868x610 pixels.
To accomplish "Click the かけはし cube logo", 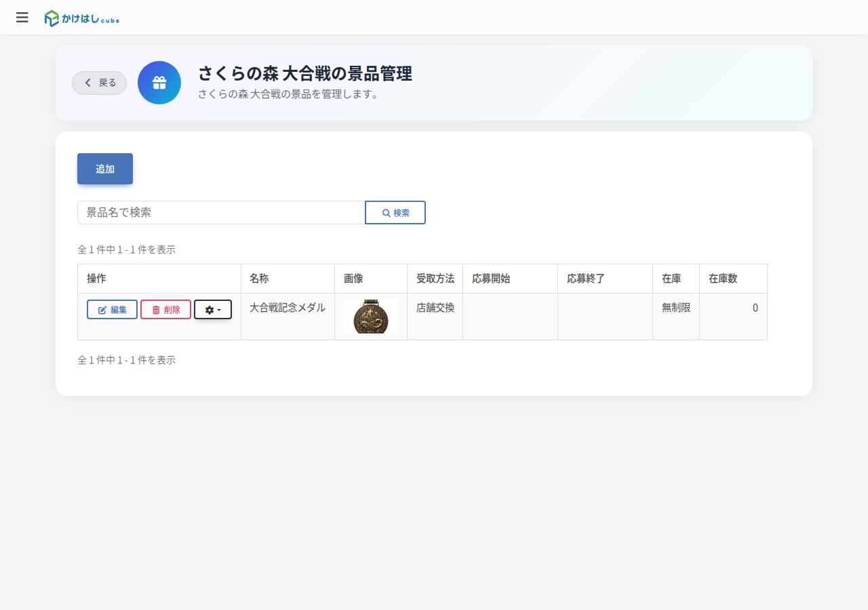I will 82,18.
